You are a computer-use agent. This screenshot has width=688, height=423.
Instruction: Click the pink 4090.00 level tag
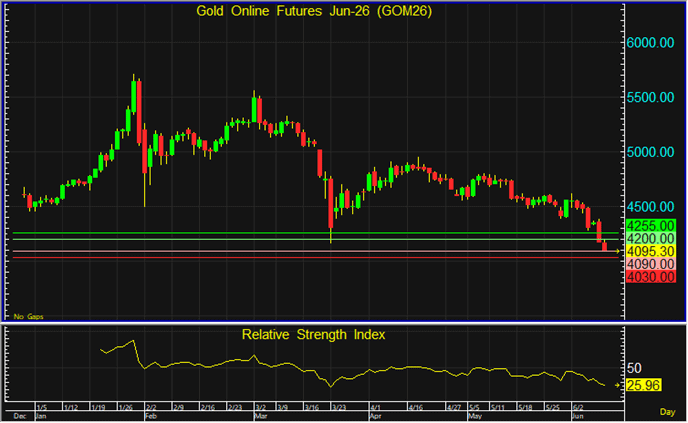[x=651, y=264]
